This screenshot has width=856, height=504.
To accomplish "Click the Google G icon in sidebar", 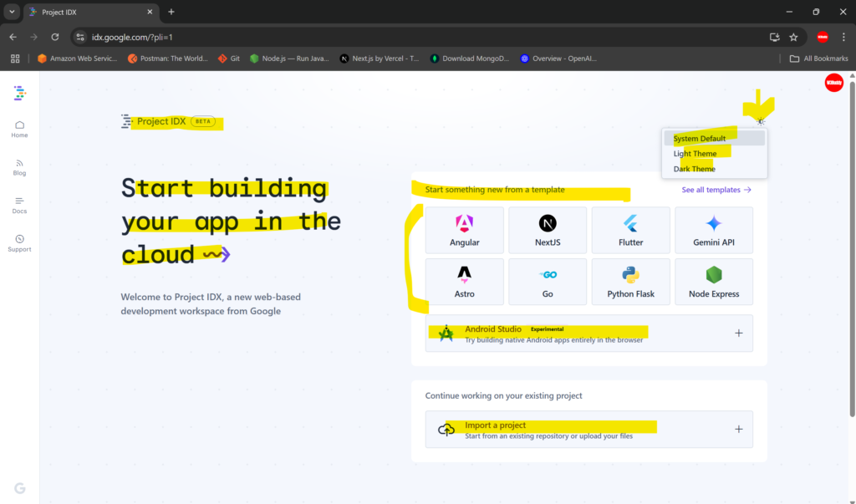I will 20,488.
